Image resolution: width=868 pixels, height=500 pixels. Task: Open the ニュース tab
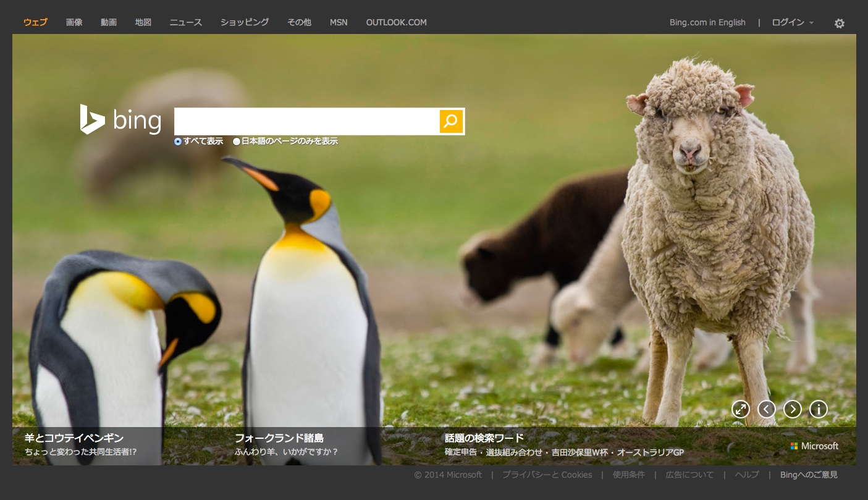point(185,22)
